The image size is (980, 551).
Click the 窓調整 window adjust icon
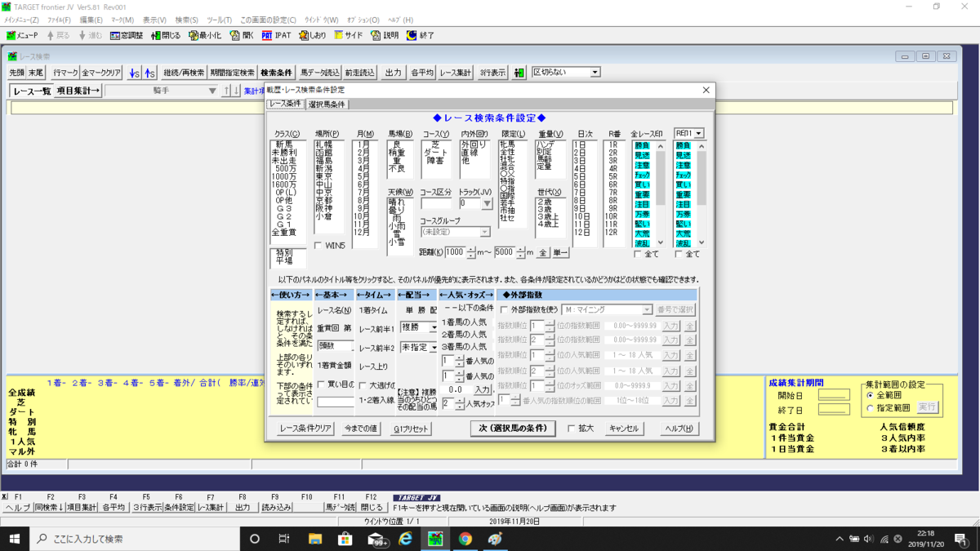127,35
